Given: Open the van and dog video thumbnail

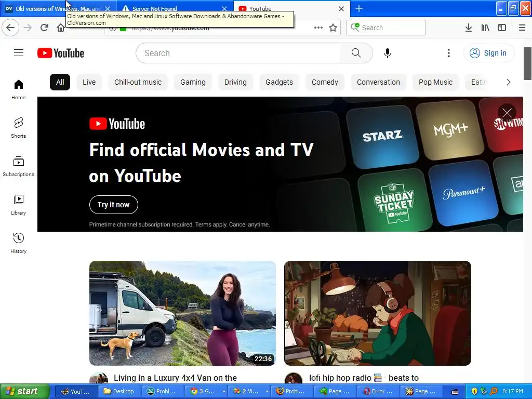Looking at the screenshot, I should tap(182, 313).
